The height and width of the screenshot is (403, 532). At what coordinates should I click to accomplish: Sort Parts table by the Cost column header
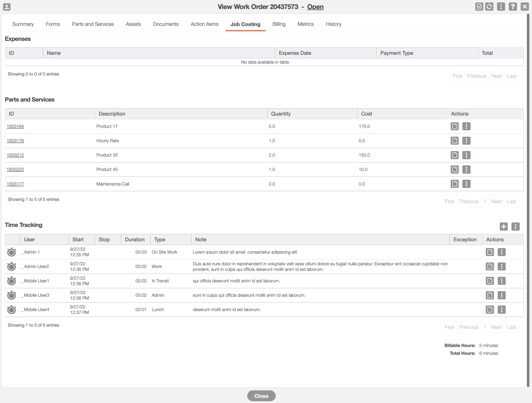tap(366, 114)
